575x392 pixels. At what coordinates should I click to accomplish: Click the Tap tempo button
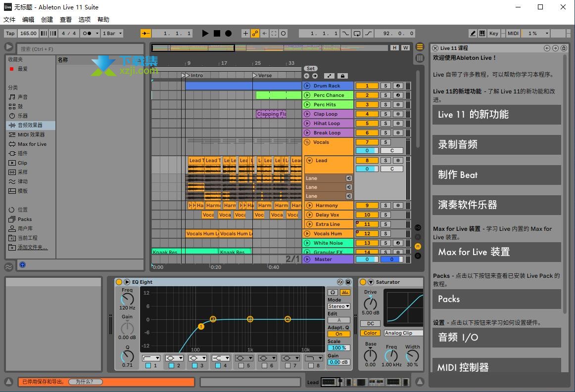10,33
